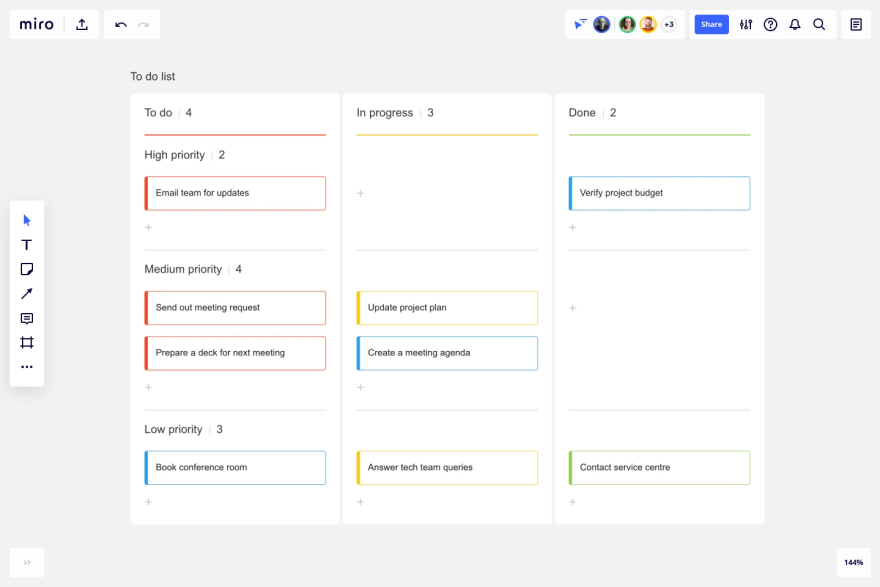Expand the bottom-left panel chevrons
This screenshot has width=880, height=587.
[x=27, y=562]
